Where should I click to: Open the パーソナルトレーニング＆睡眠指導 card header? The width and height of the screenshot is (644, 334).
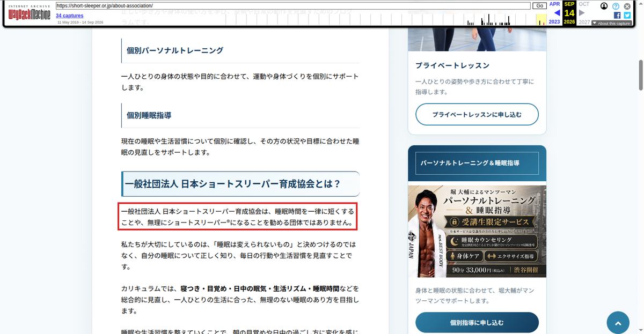click(x=477, y=162)
